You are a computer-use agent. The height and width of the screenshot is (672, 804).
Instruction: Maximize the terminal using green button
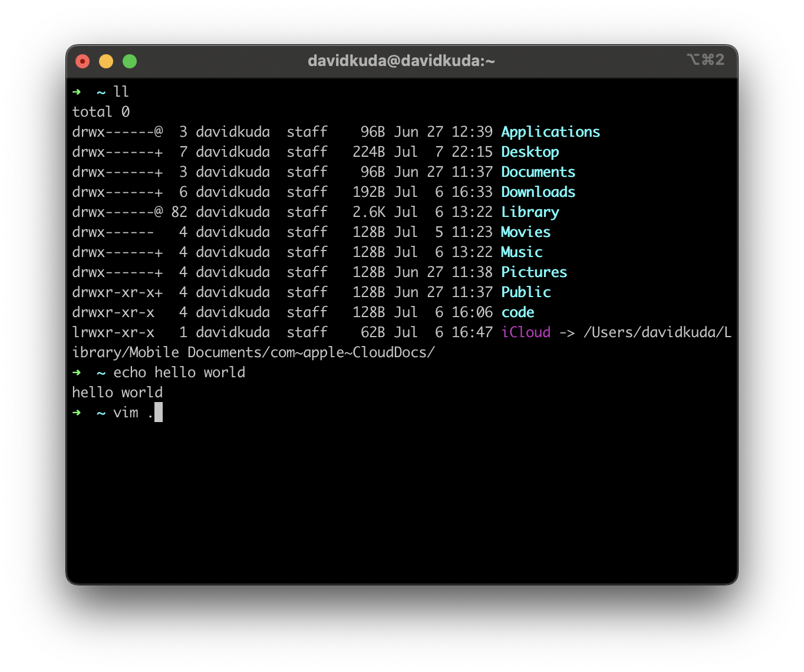(130, 61)
